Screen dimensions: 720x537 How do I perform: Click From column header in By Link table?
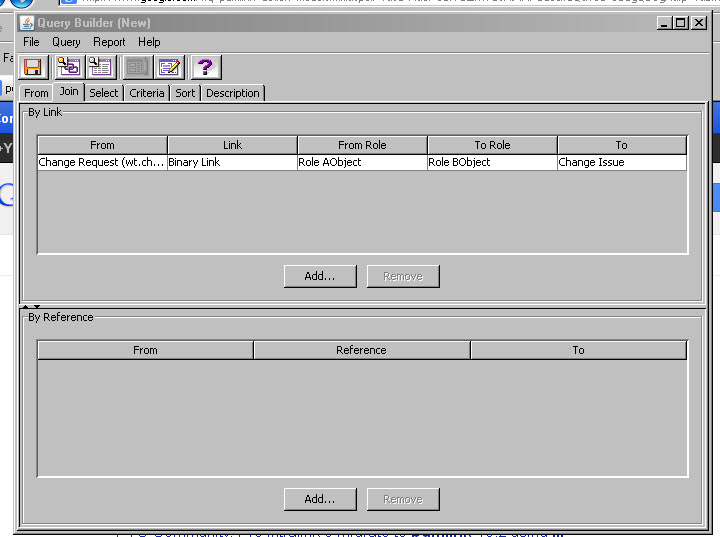(102, 145)
